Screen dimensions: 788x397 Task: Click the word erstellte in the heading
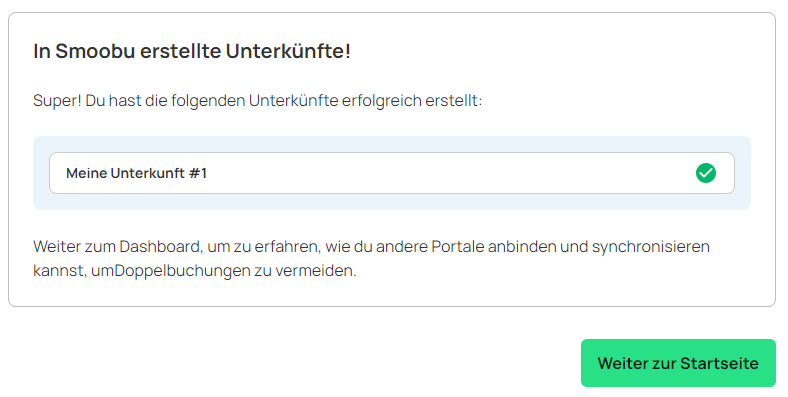coord(180,51)
